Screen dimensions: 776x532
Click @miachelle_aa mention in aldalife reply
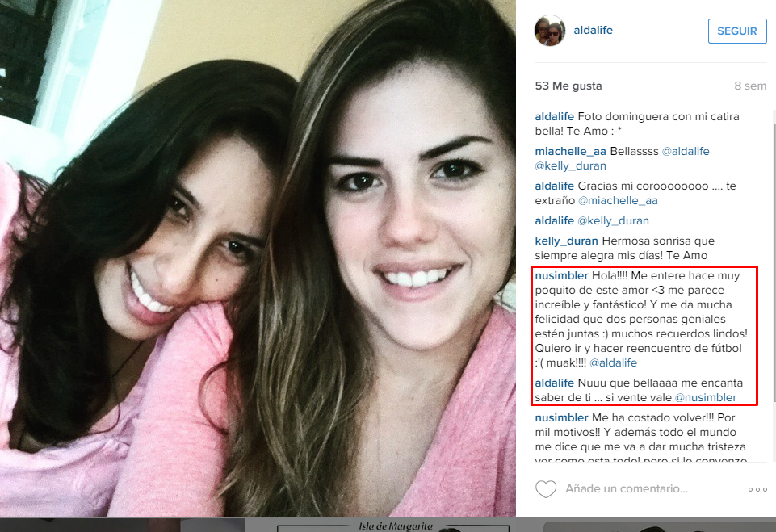click(x=618, y=200)
